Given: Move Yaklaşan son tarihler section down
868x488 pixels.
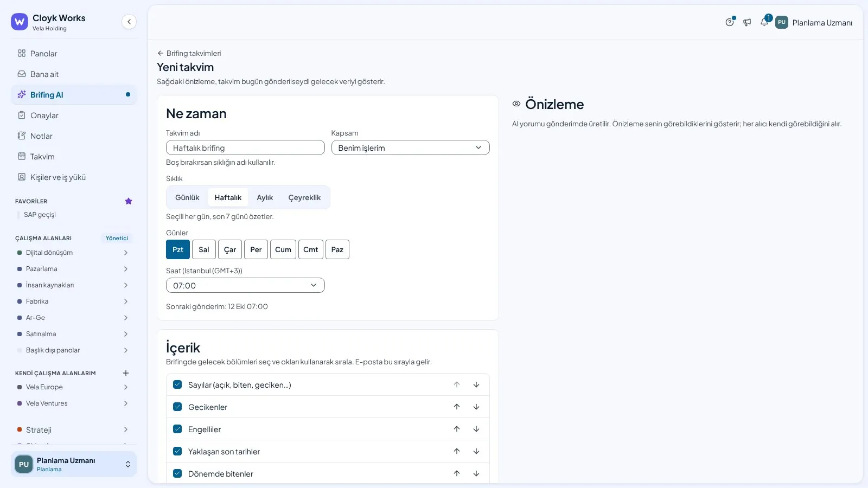Looking at the screenshot, I should coord(476,451).
